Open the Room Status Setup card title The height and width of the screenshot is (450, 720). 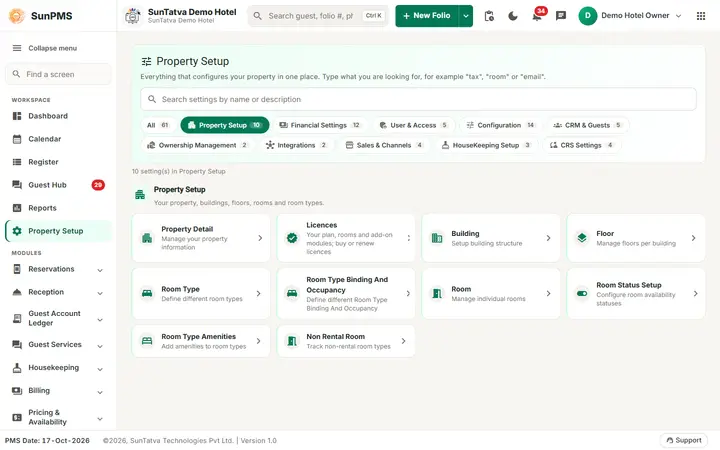coord(629,285)
